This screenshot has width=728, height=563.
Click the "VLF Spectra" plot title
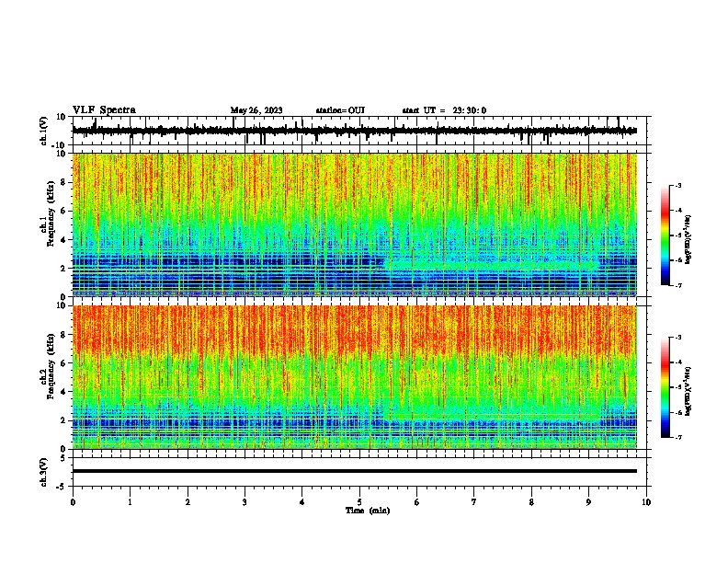(104, 110)
